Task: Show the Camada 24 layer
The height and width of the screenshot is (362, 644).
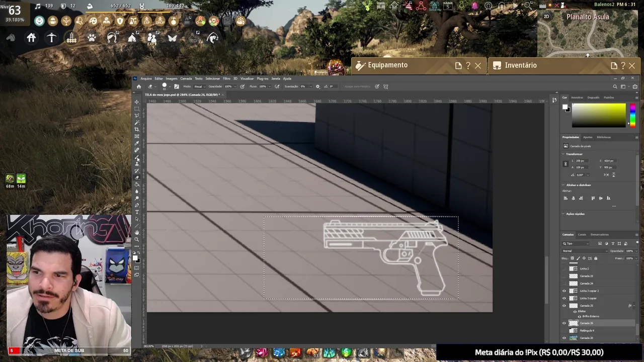Action: click(x=564, y=284)
